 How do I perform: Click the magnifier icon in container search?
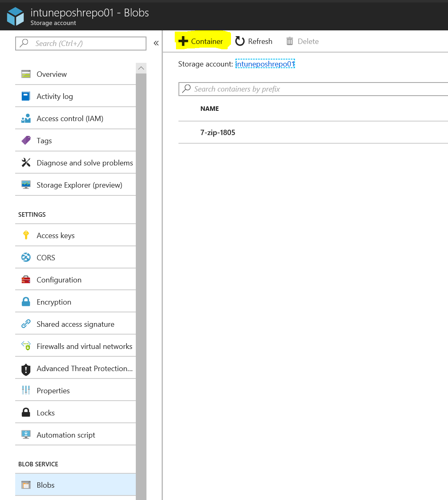(187, 89)
